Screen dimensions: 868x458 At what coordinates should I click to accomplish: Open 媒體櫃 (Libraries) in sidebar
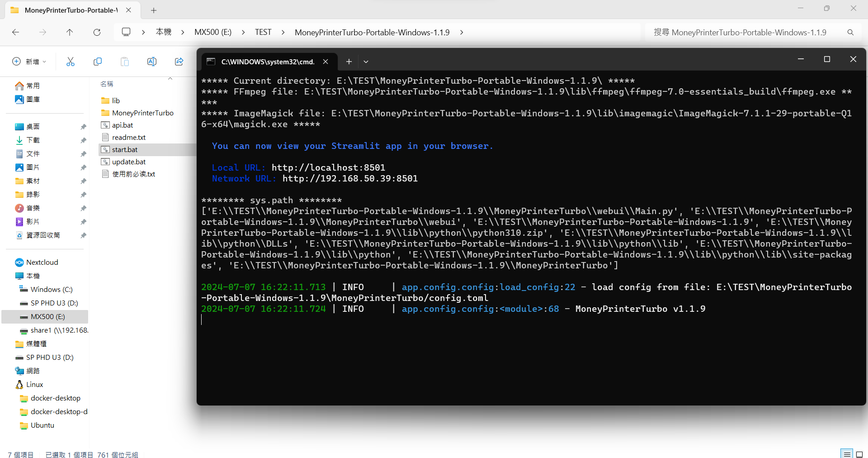[36, 343]
